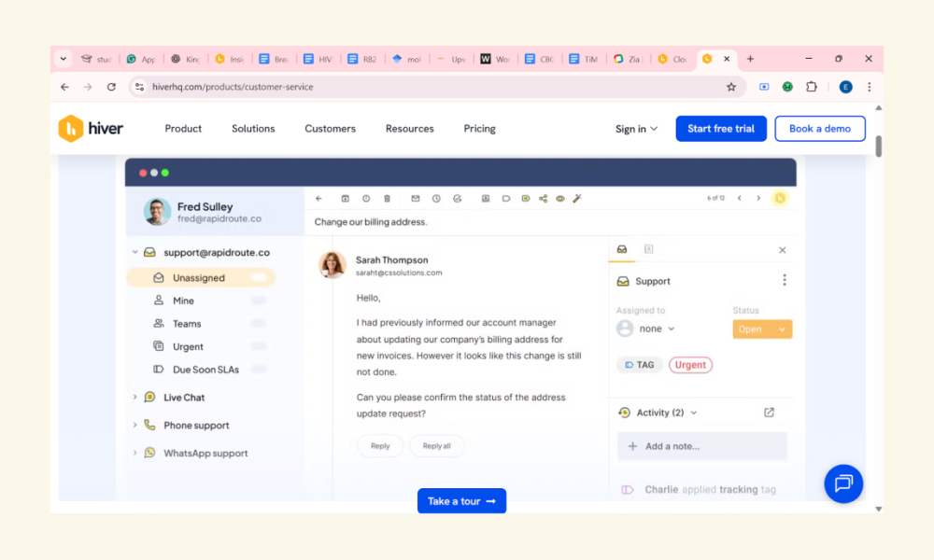Open the Open status dropdown

coord(762,329)
